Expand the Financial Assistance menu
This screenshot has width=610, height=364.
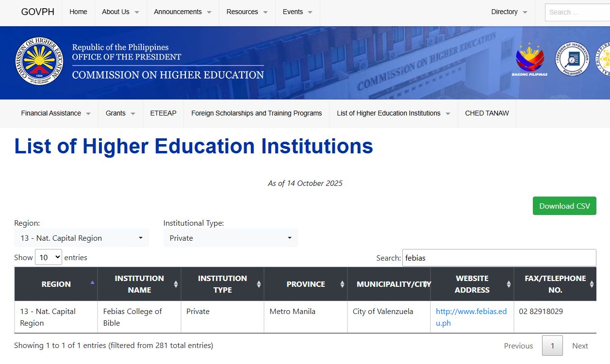(56, 113)
